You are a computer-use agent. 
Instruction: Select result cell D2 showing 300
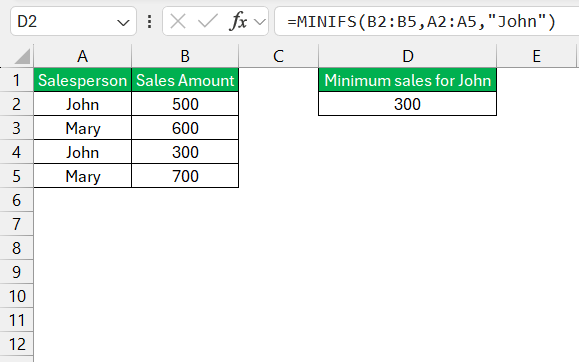pos(408,104)
